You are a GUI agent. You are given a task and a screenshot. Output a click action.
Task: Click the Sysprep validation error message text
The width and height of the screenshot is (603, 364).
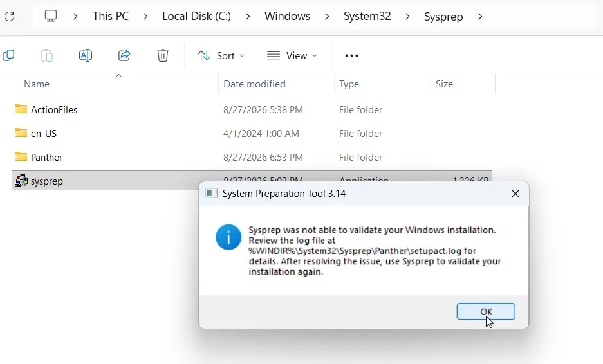(375, 251)
